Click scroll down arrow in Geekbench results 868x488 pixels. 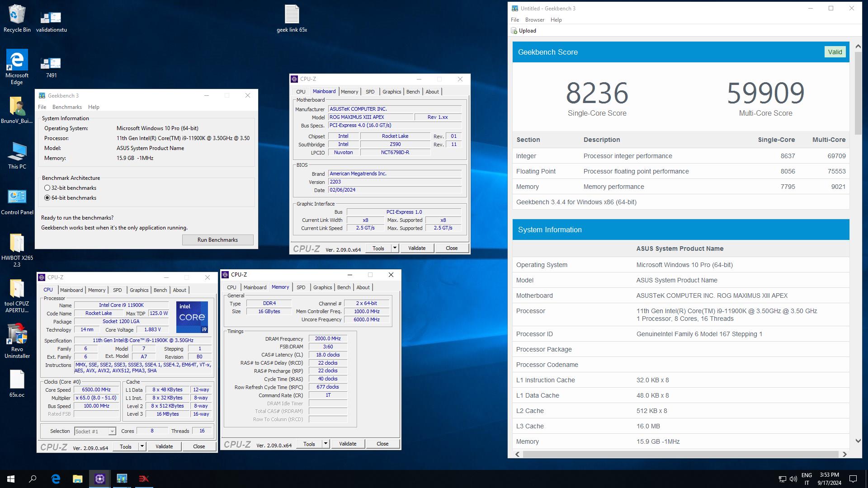858,441
